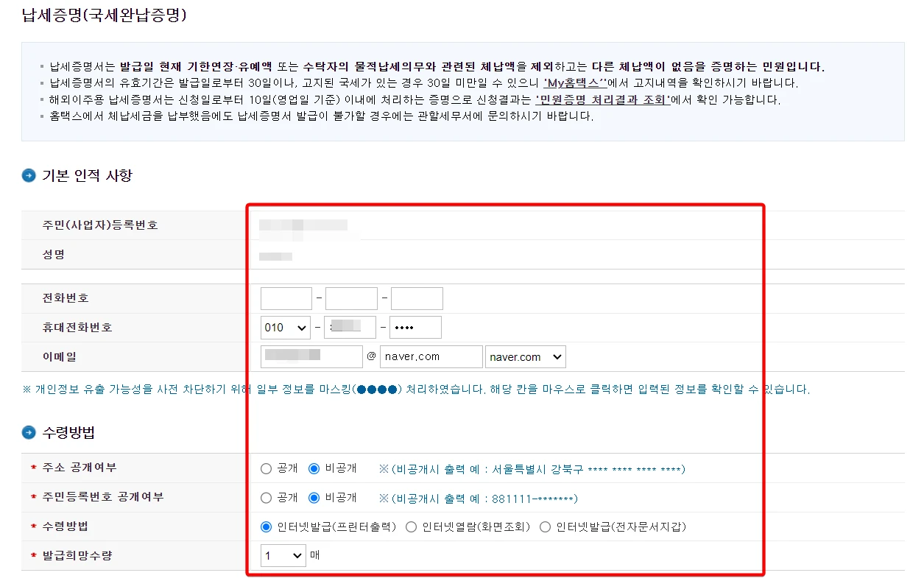This screenshot has width=924, height=581.
Task: Click the email address input field
Action: pos(311,356)
